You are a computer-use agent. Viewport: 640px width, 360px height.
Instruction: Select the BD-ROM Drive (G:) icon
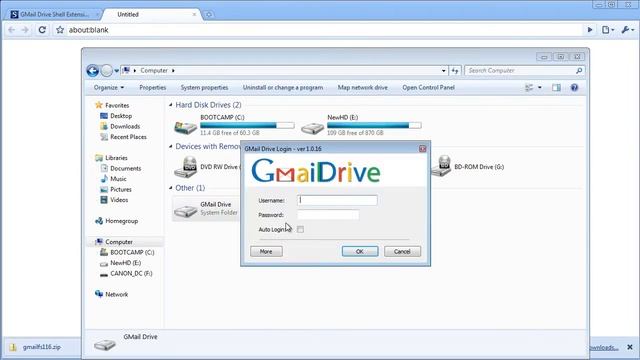441,167
